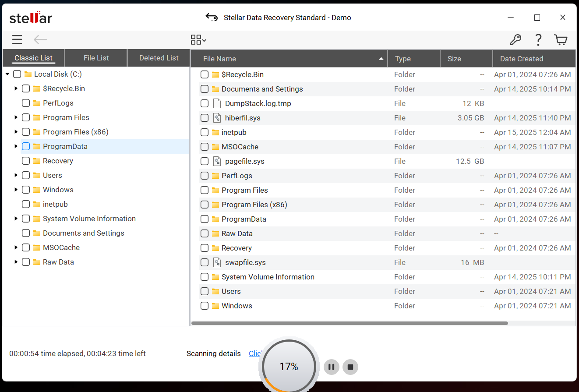Viewport: 579px width, 392px height.
Task: Tick the hiberfil.sys checkbox
Action: [205, 118]
